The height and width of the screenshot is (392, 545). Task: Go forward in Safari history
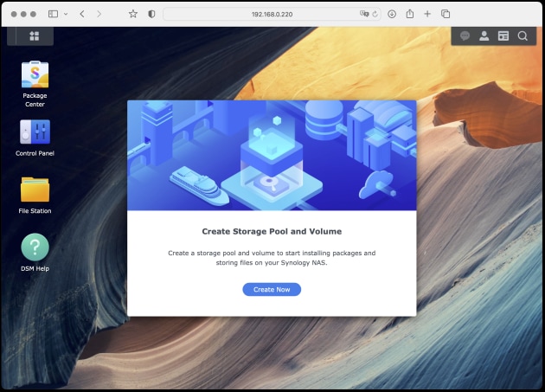[99, 14]
